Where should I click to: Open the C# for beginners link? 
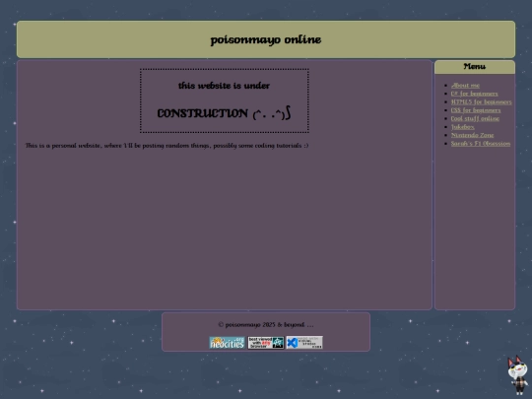(474, 94)
